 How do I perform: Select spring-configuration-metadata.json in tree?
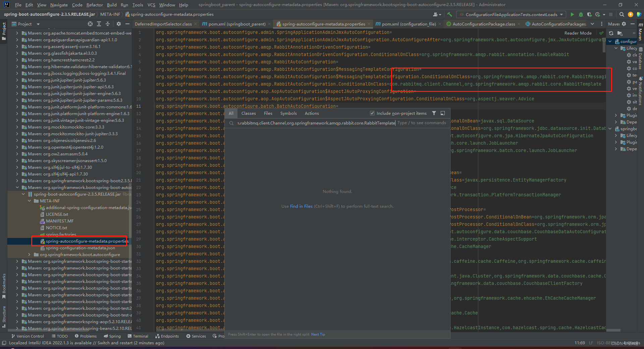pyautogui.click(x=77, y=248)
